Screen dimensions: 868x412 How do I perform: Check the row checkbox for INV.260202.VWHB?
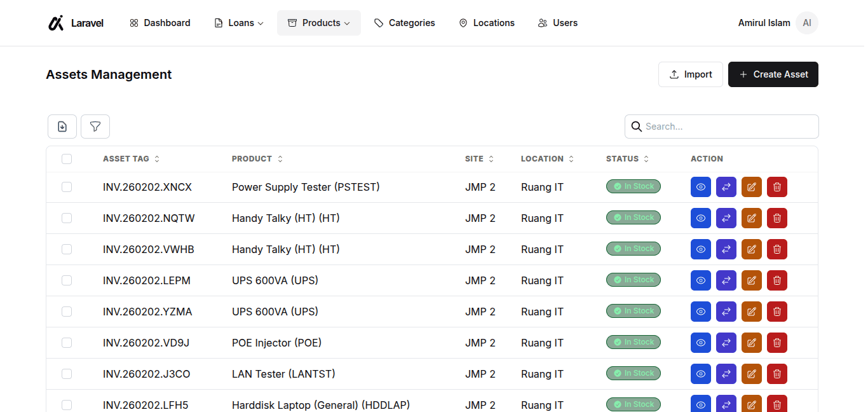point(67,249)
